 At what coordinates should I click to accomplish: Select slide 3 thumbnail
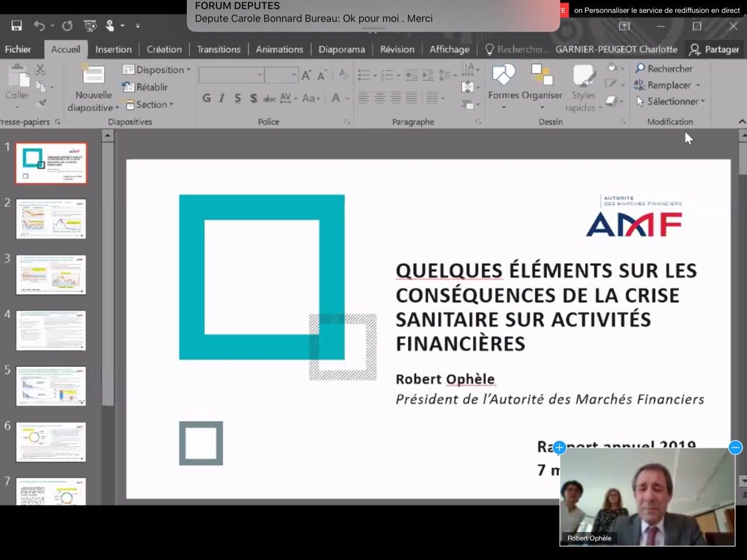click(51, 275)
